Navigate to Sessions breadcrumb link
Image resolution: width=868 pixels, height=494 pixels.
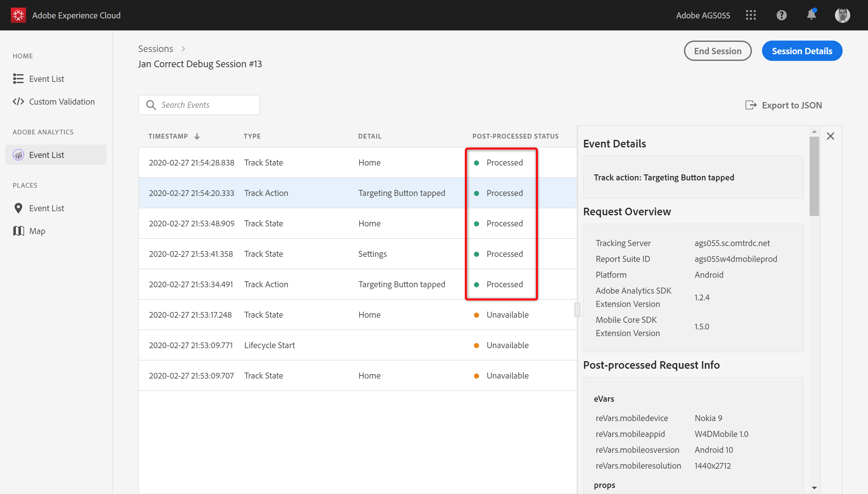click(155, 49)
